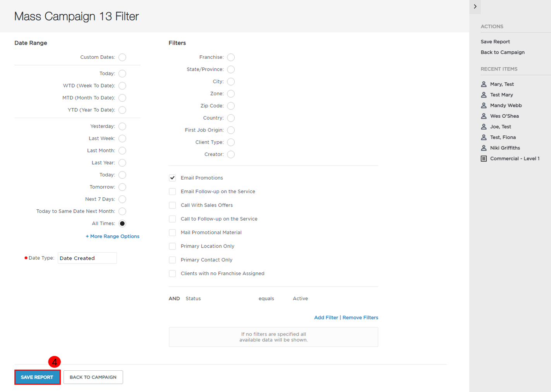Enable the Franchise filter
Image resolution: width=551 pixels, height=392 pixels.
231,57
